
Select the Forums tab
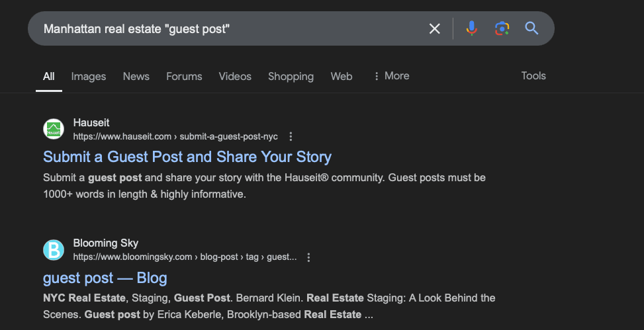pos(184,77)
